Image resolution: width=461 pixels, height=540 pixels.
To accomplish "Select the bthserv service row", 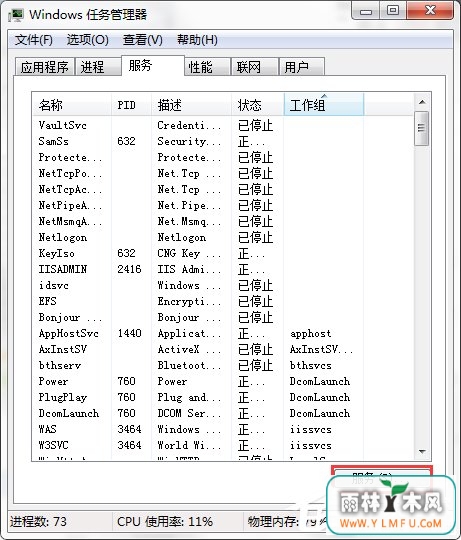I will (222, 365).
